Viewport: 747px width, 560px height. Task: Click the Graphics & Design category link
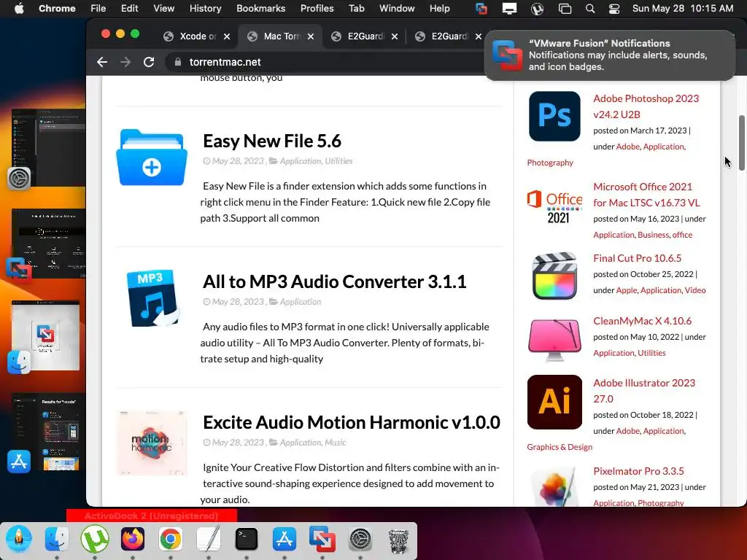[560, 447]
